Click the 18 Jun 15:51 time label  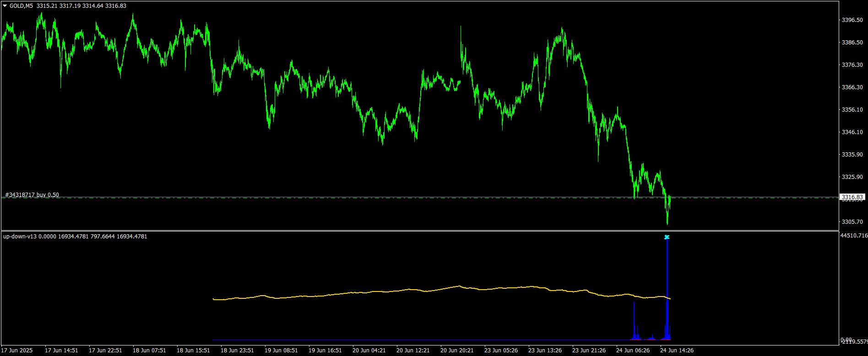point(193,351)
